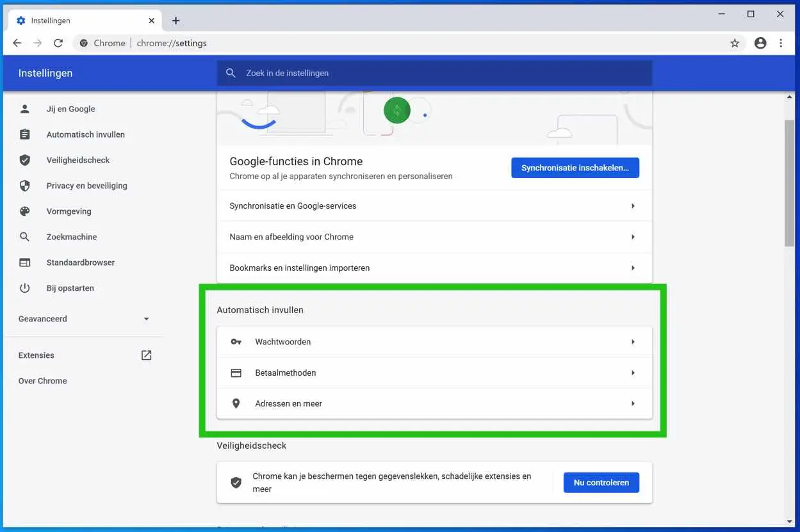
Task: Click the credit card icon by Betaalmethoden
Action: (236, 373)
